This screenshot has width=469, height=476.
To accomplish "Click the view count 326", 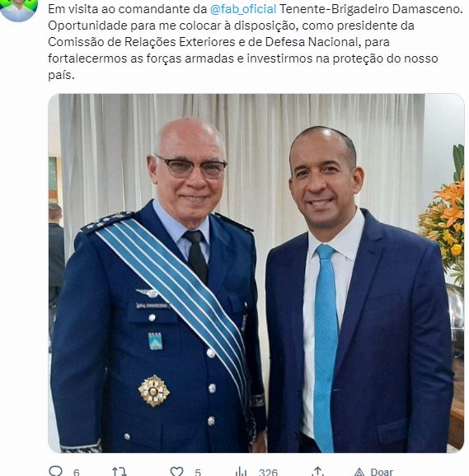I will click(x=268, y=473).
